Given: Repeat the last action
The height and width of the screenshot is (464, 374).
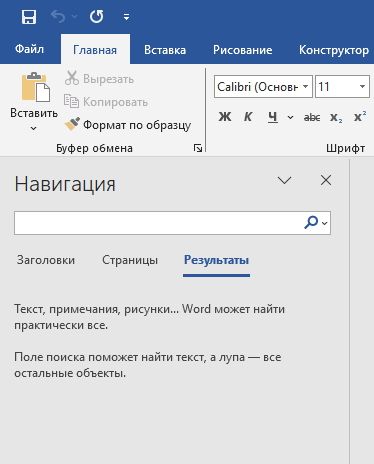Looking at the screenshot, I should [x=97, y=16].
